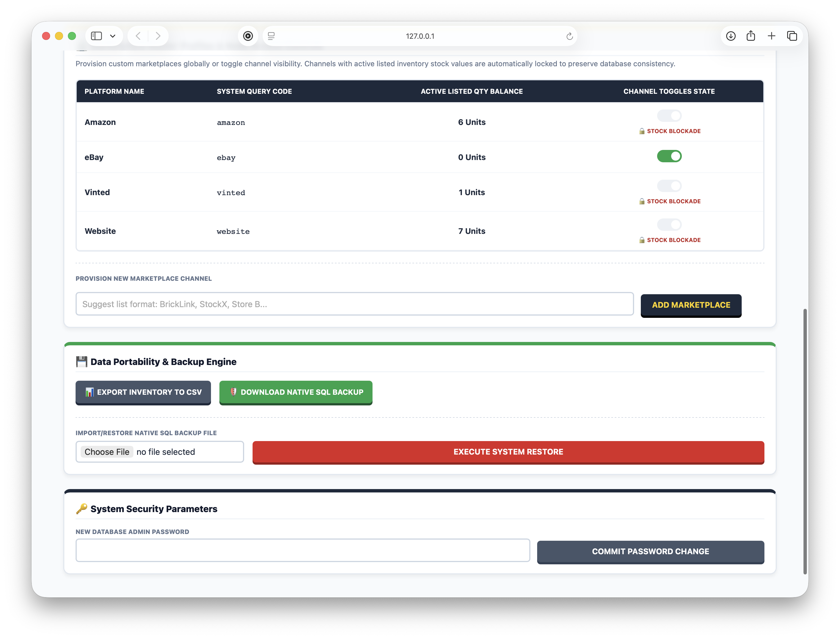Image resolution: width=840 pixels, height=639 pixels.
Task: Disable the eBay channel toggle
Action: [669, 156]
